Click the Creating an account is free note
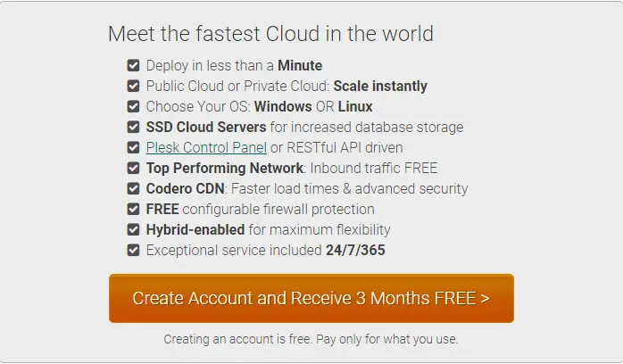623x364 pixels. (x=311, y=339)
